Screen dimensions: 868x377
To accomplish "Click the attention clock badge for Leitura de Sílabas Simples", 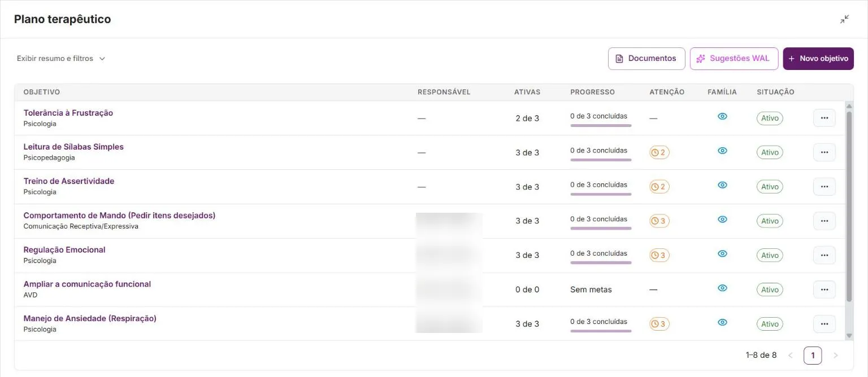I will (659, 152).
